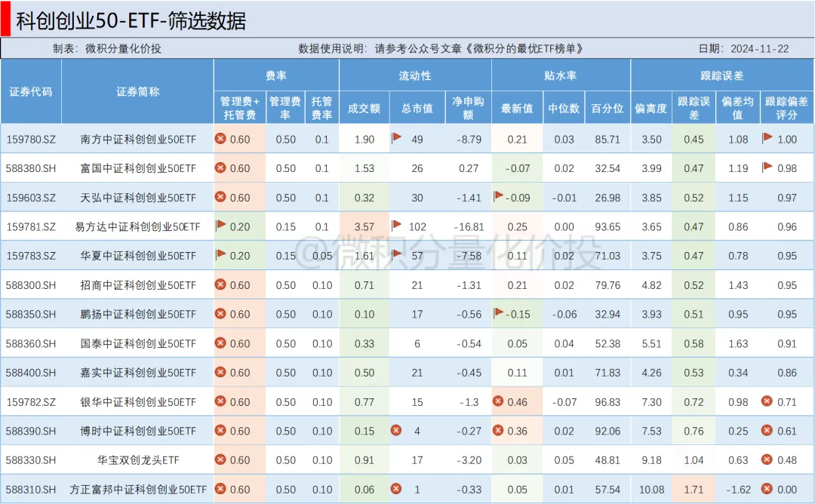The height and width of the screenshot is (504, 815).
Task: Click the red X beside 博时's 总市值 4
Action: click(x=396, y=430)
